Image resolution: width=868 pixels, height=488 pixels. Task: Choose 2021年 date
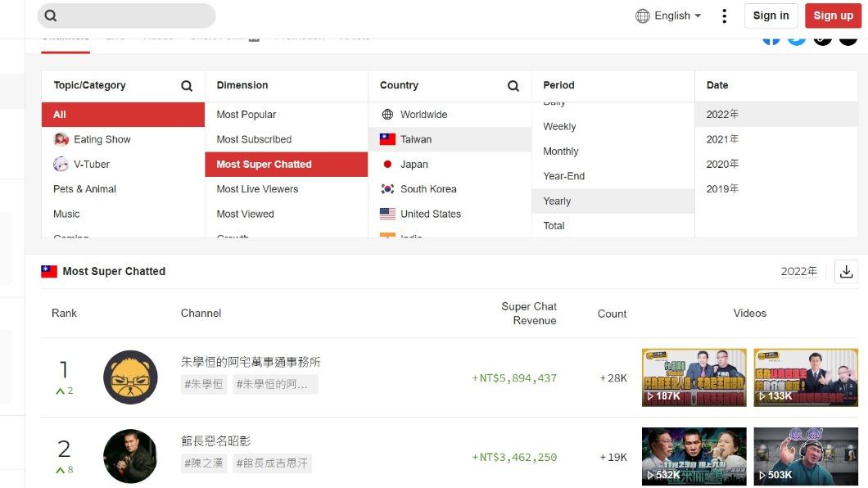coord(776,139)
